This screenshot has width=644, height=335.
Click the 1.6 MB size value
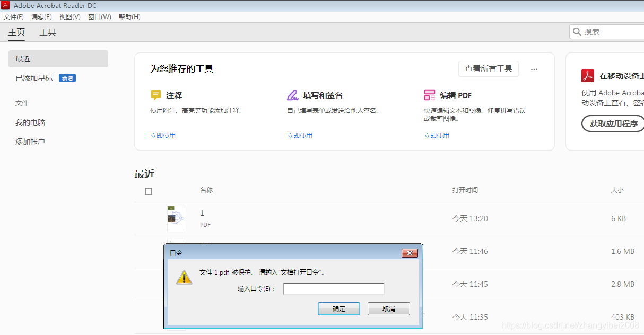[623, 251]
